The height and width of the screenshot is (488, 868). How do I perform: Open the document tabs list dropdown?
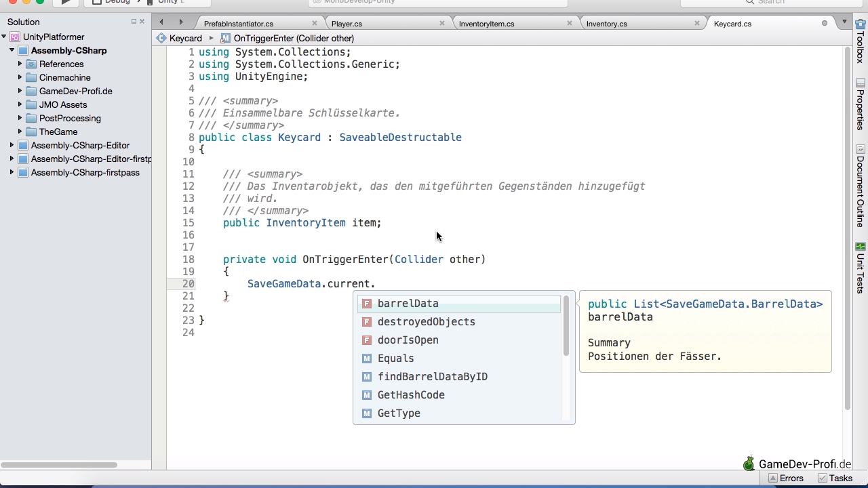click(844, 22)
